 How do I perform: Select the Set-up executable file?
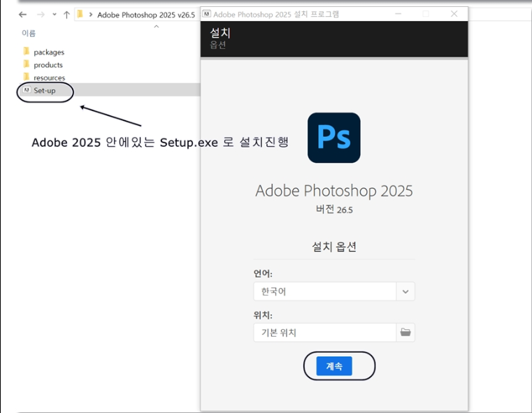point(44,90)
